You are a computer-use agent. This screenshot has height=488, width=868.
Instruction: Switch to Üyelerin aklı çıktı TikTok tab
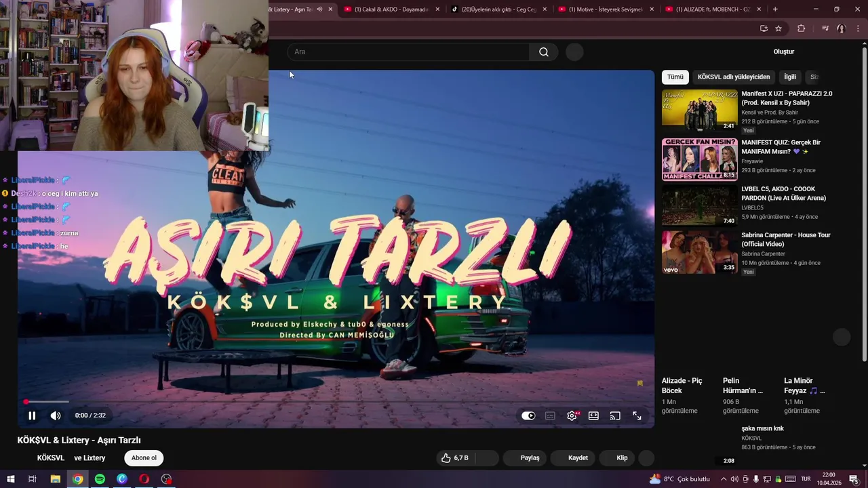point(498,9)
